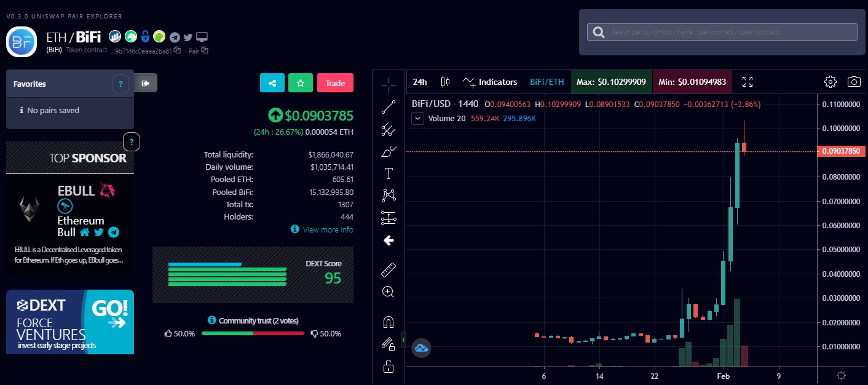Click Top Sponsor help question mark
Screen dimensions: 868x385
132,143
